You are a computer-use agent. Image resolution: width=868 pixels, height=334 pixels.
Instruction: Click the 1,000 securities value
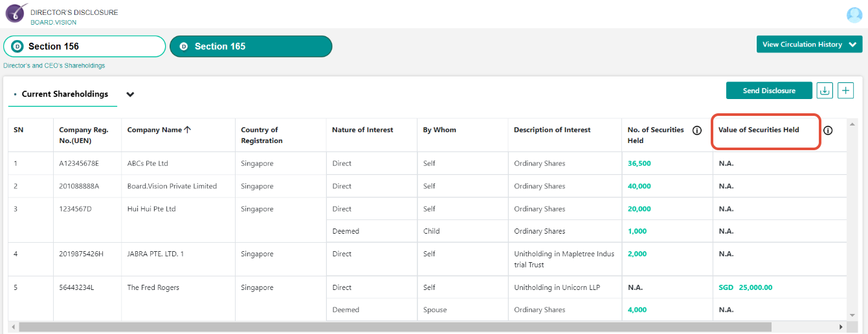pos(638,231)
